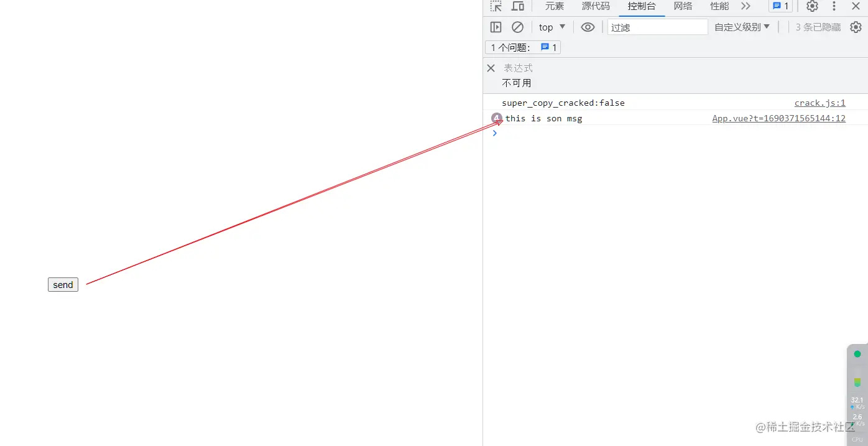Open console settings gear icon

point(856,27)
